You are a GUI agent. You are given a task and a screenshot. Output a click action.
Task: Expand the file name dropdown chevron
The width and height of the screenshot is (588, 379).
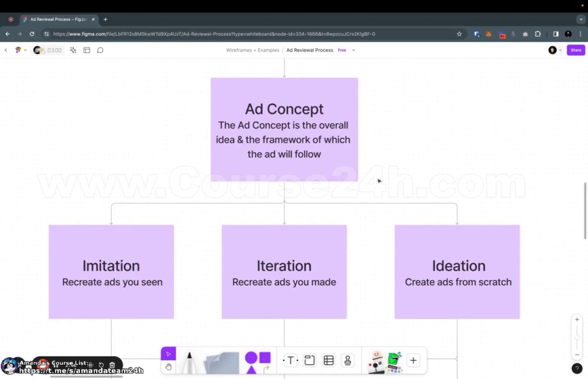pos(353,50)
